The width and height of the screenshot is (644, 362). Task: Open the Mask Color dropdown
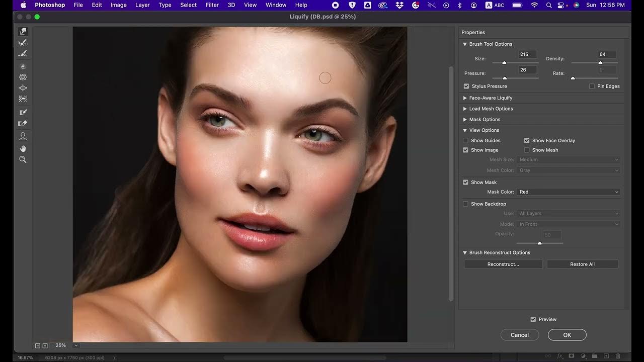(x=568, y=192)
